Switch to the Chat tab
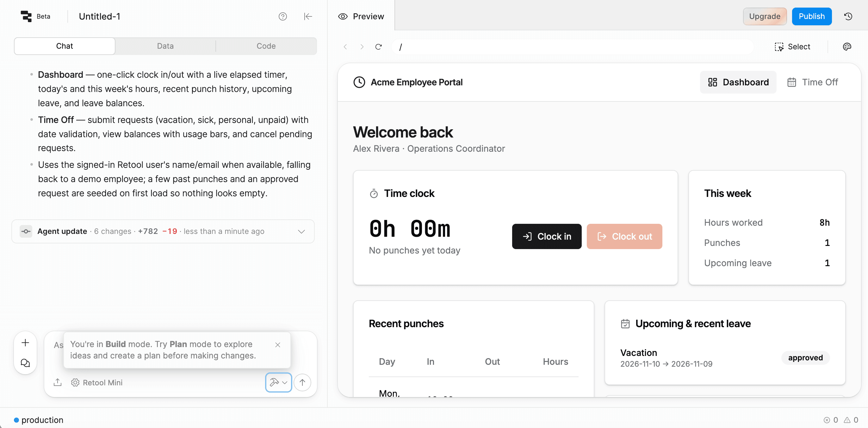This screenshot has height=428, width=868. [64, 46]
